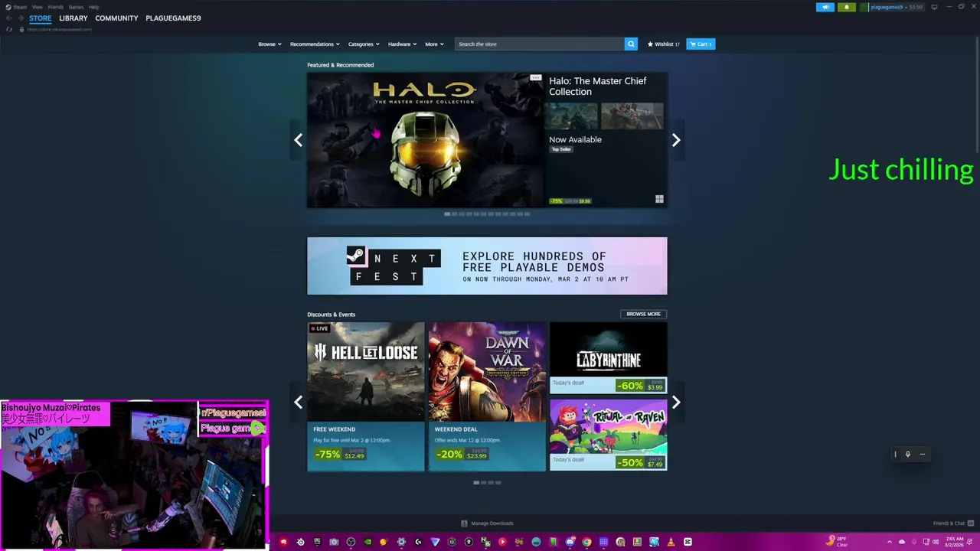Expand the Categories dropdown
The image size is (980, 551).
point(364,44)
